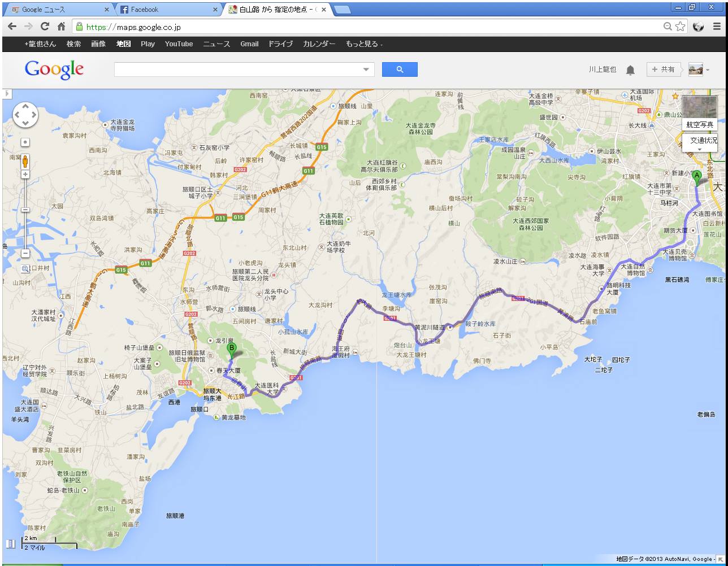Click the zoom in plus button

[25, 175]
